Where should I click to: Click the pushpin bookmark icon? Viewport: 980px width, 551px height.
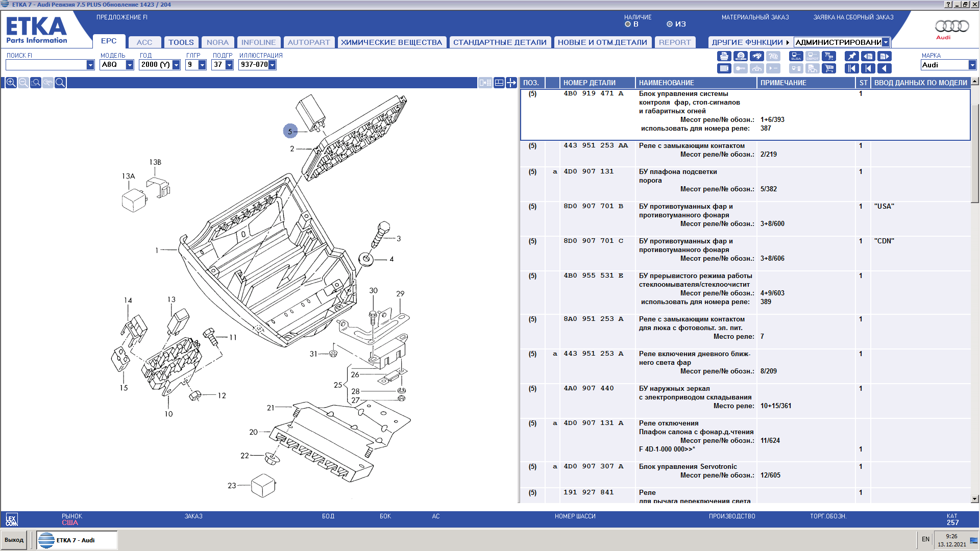852,56
